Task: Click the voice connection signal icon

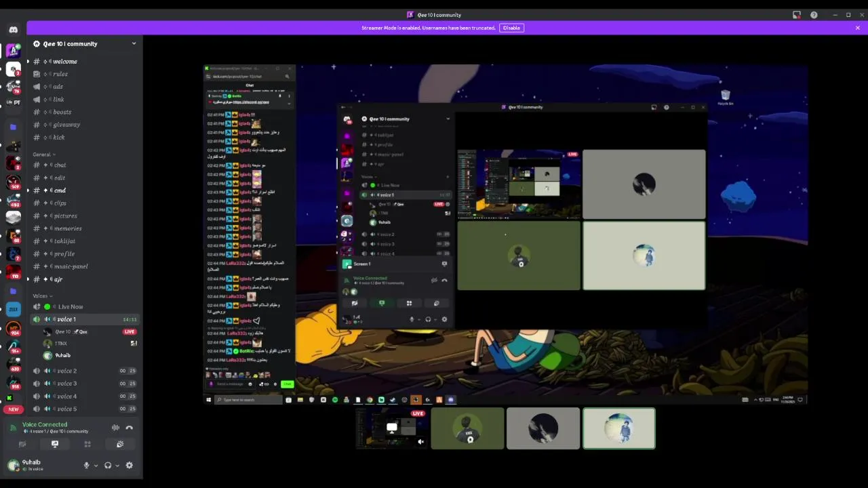Action: [13, 428]
